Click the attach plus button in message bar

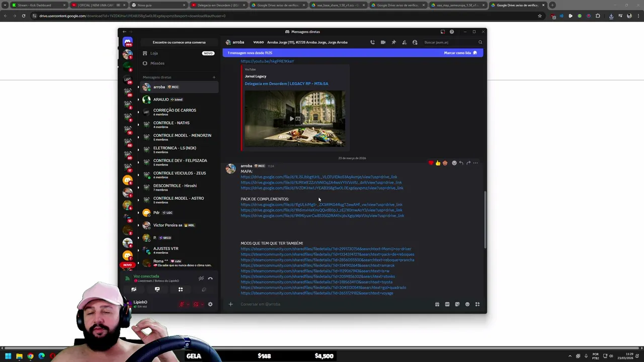point(230,304)
